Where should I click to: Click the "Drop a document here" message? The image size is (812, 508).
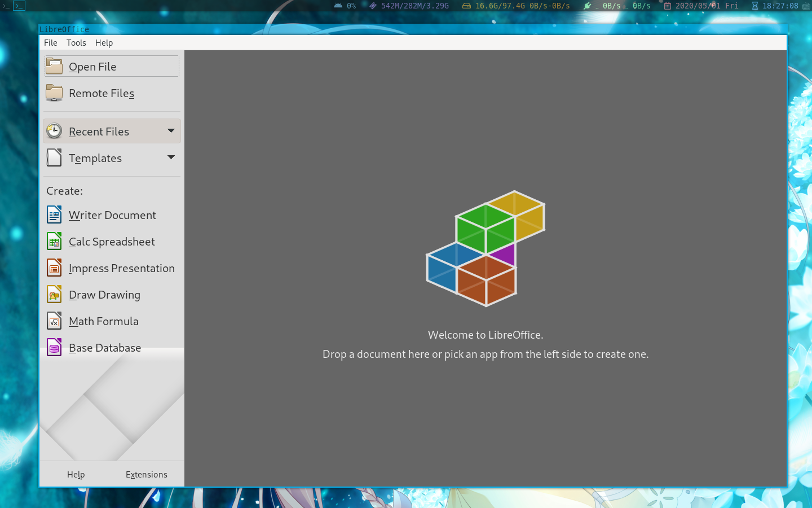pos(486,354)
